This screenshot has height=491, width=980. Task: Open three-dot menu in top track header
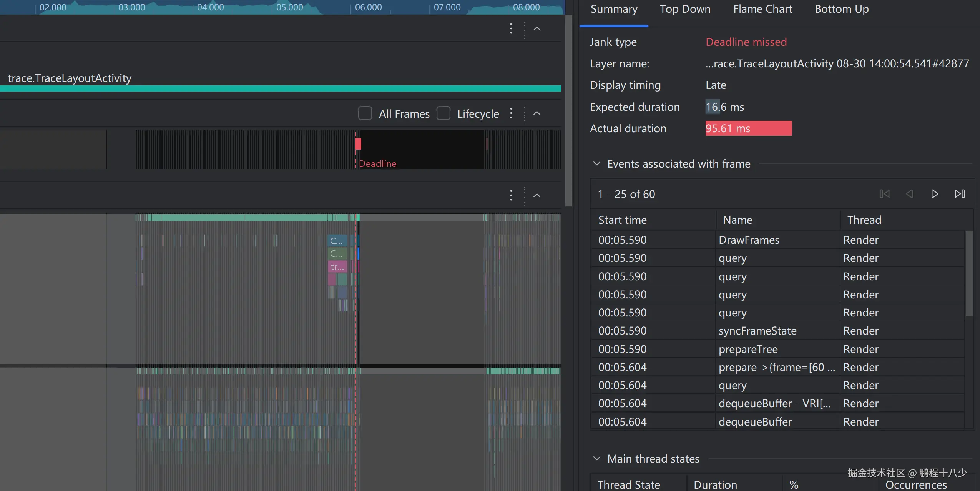click(511, 28)
